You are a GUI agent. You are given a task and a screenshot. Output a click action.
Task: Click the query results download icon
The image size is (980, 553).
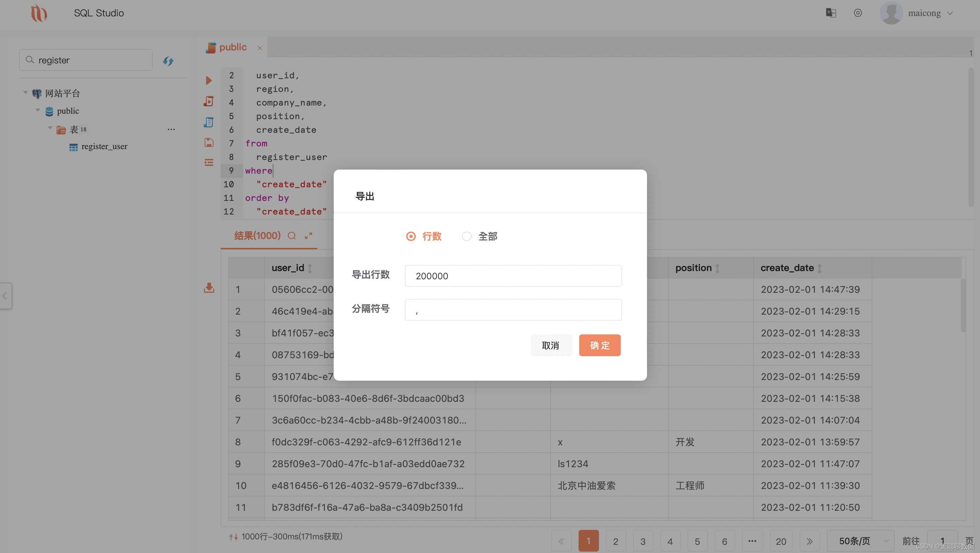point(209,288)
